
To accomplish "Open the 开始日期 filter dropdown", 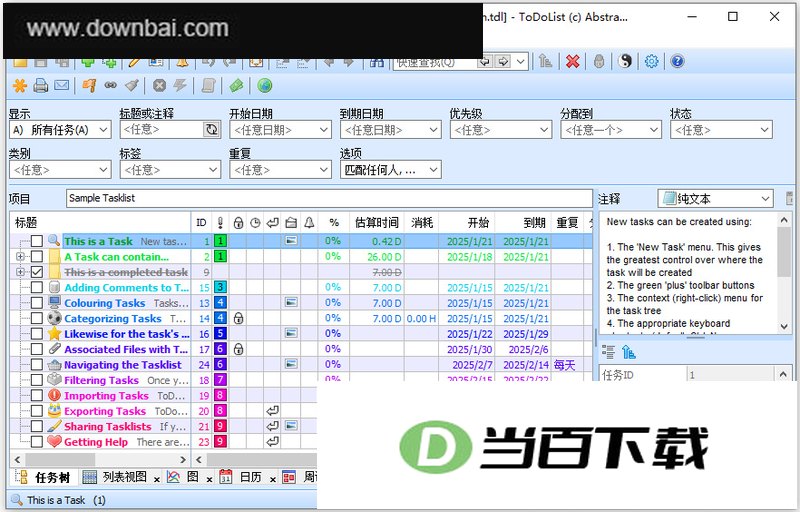I will [281, 130].
